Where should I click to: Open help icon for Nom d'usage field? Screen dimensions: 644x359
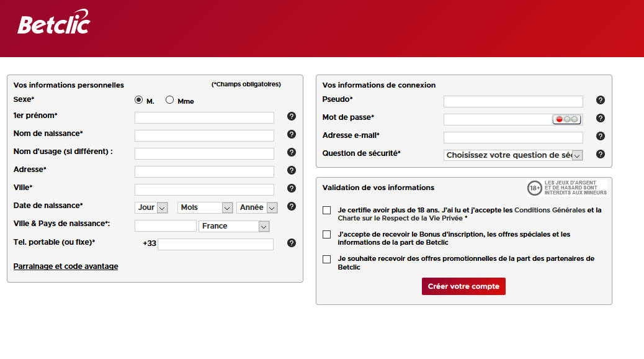click(291, 153)
